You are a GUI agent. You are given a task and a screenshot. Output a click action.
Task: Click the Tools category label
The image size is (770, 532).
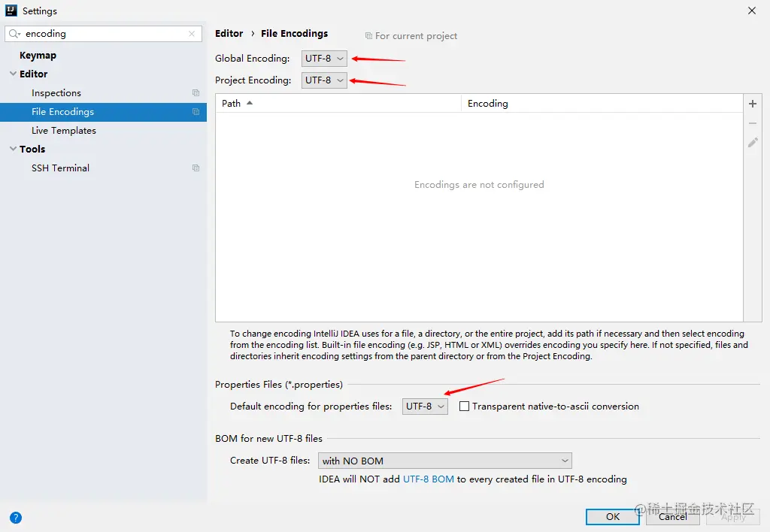32,149
